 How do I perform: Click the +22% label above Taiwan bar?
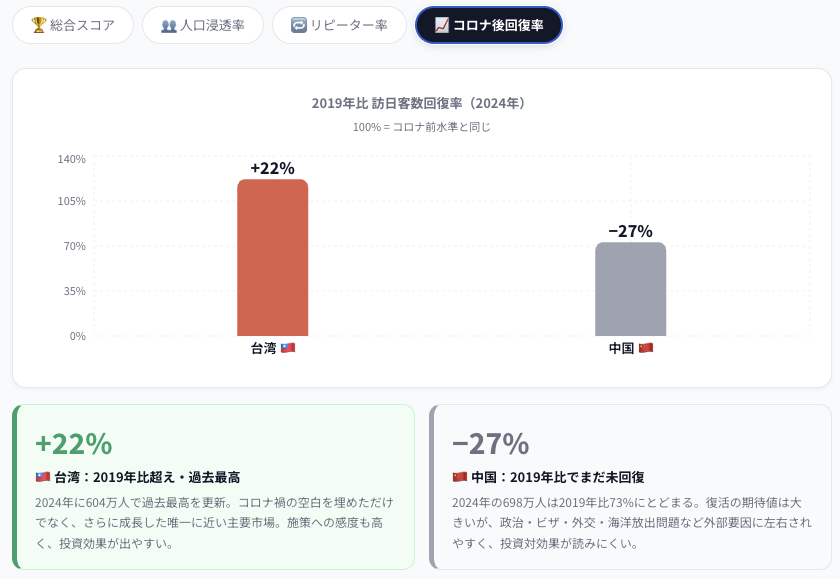[x=272, y=168]
